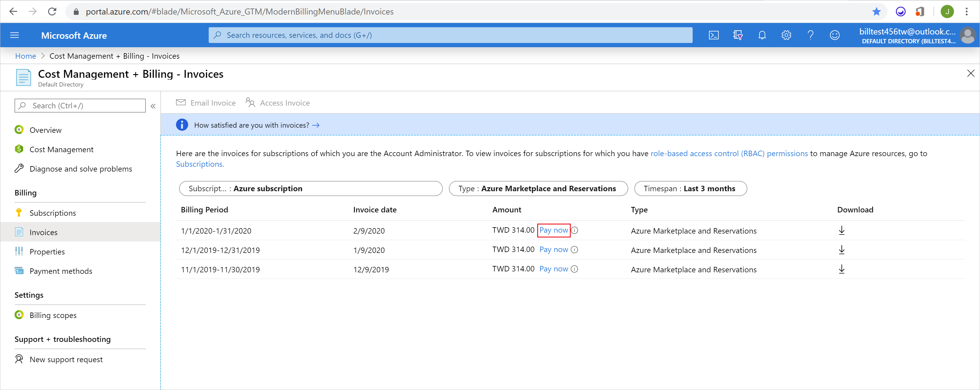Image resolution: width=980 pixels, height=390 pixels.
Task: Open New support request menu item
Action: [x=67, y=359]
